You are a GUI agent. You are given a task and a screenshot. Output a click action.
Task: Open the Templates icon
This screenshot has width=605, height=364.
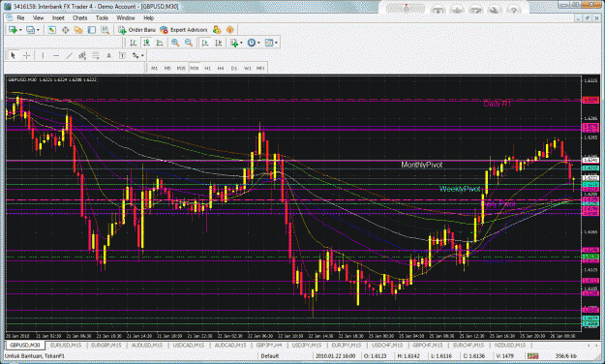pos(269,43)
